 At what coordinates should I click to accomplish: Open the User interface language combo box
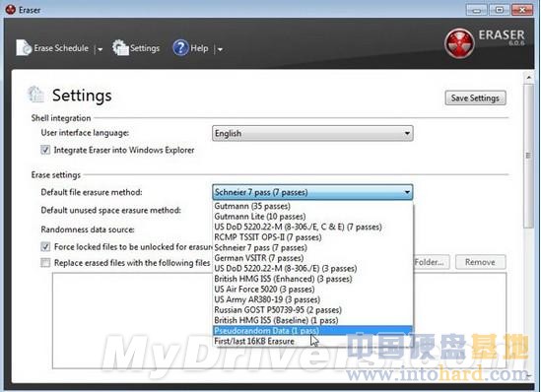pyautogui.click(x=312, y=133)
